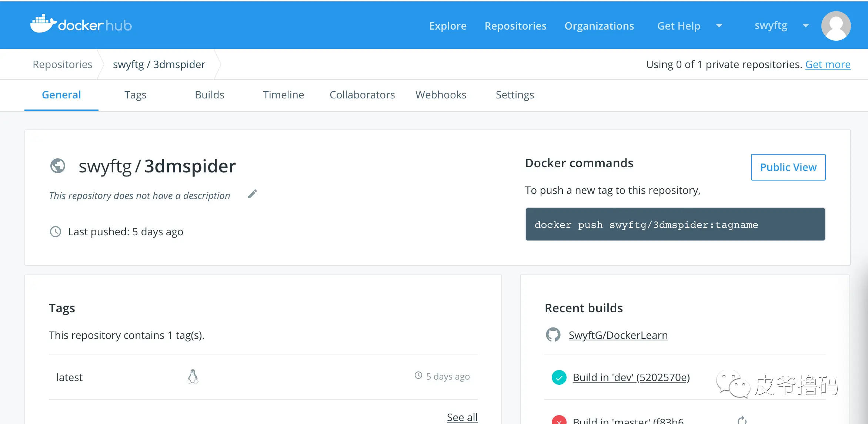
Task: Expand the Get Help dropdown arrow
Action: click(x=719, y=26)
